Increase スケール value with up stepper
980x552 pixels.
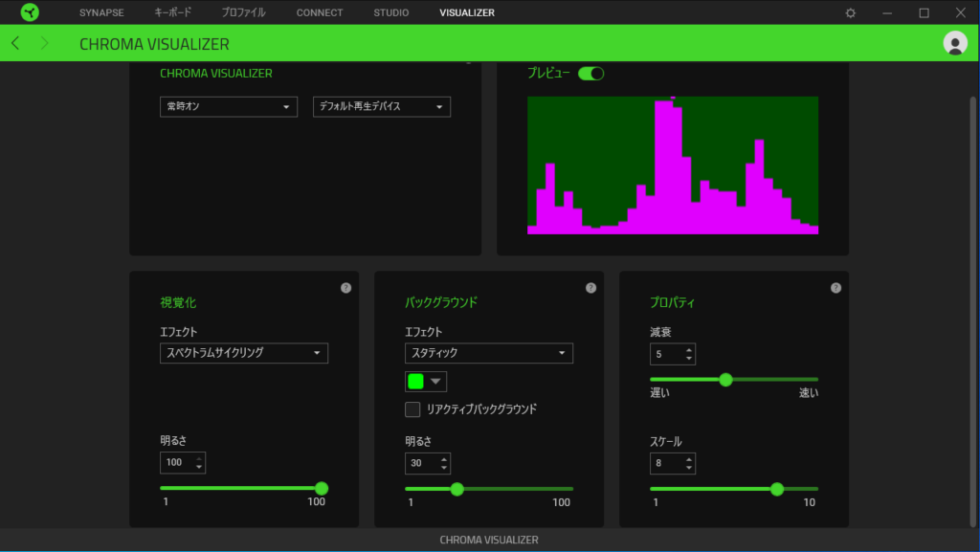(x=689, y=459)
